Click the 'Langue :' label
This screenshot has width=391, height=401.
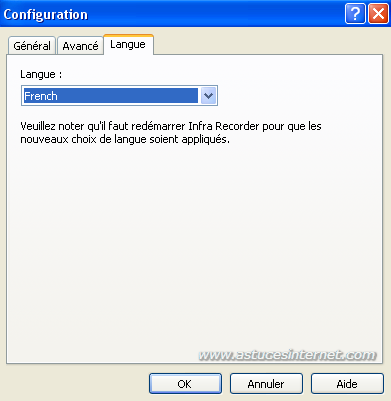pos(41,74)
